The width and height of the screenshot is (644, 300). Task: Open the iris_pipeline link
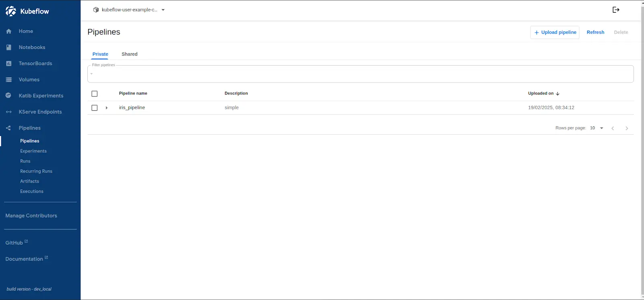[x=132, y=108]
